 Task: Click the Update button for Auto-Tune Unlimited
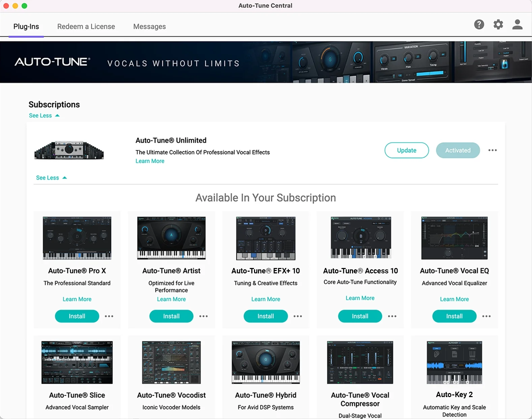pos(406,150)
